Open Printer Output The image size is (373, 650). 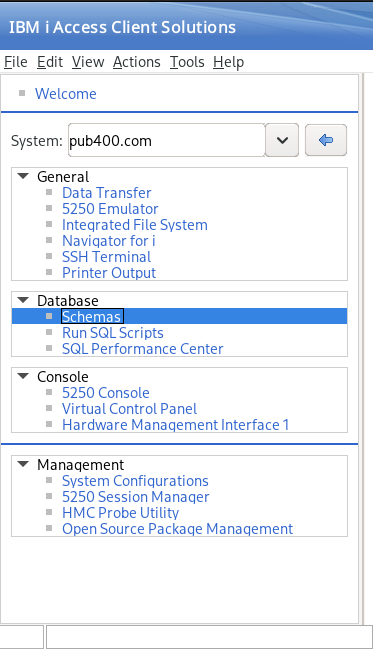[109, 273]
